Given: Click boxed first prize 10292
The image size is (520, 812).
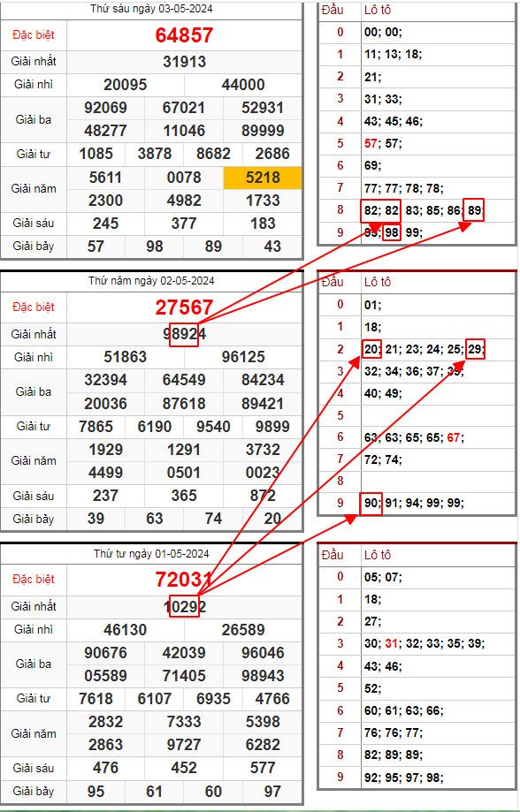Looking at the screenshot, I should (x=184, y=606).
